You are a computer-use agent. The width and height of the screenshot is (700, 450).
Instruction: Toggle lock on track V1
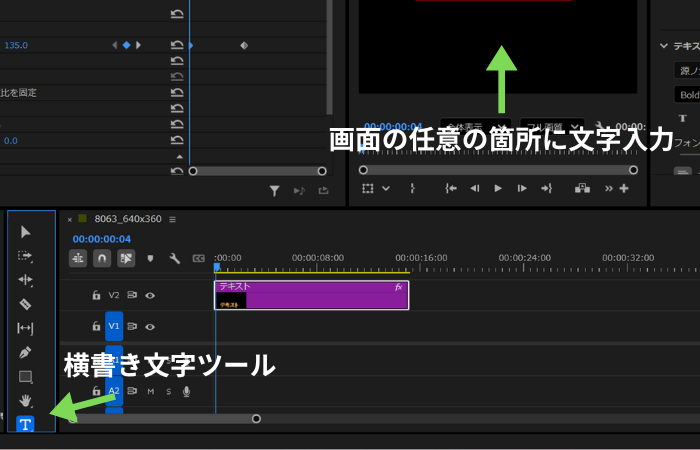[96, 326]
